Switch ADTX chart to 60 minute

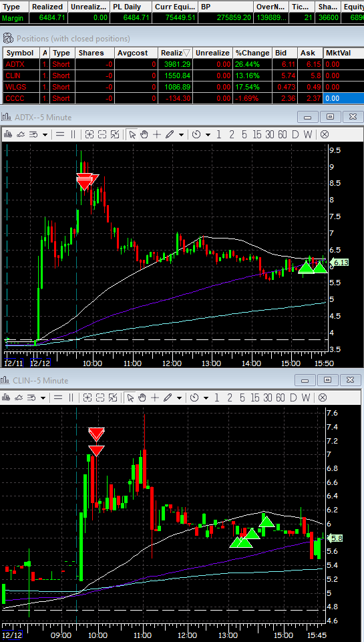(283, 134)
